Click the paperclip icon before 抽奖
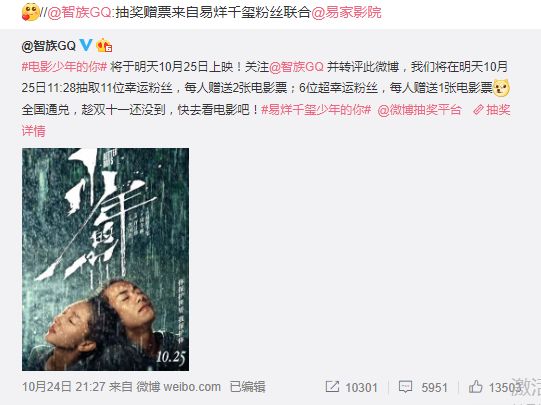The height and width of the screenshot is (405, 541). click(478, 110)
